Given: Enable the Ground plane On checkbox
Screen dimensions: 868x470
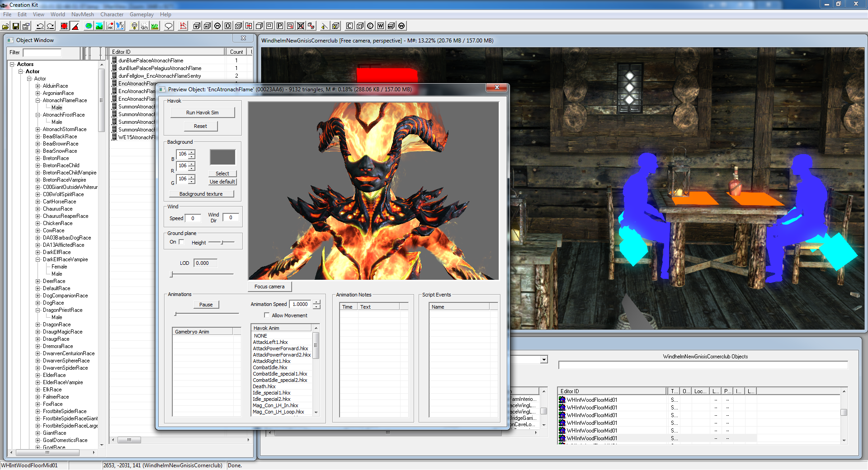Looking at the screenshot, I should point(181,242).
